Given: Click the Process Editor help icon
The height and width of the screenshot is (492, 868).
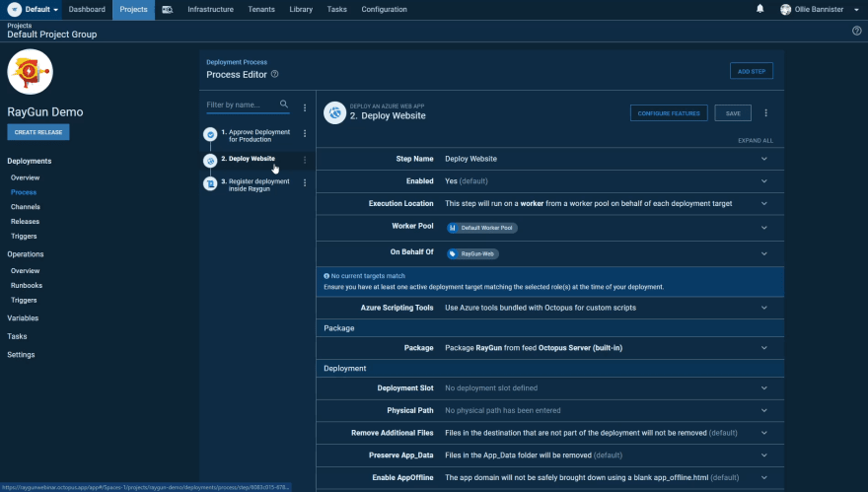Looking at the screenshot, I should click(274, 74).
